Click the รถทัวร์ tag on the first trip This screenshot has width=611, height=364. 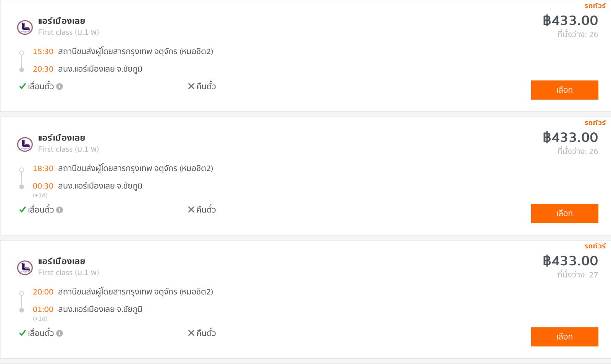point(595,6)
